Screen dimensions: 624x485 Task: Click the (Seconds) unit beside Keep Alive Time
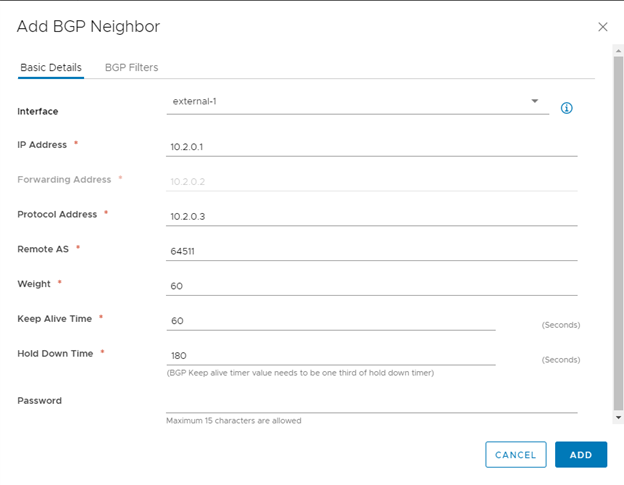pyautogui.click(x=561, y=325)
